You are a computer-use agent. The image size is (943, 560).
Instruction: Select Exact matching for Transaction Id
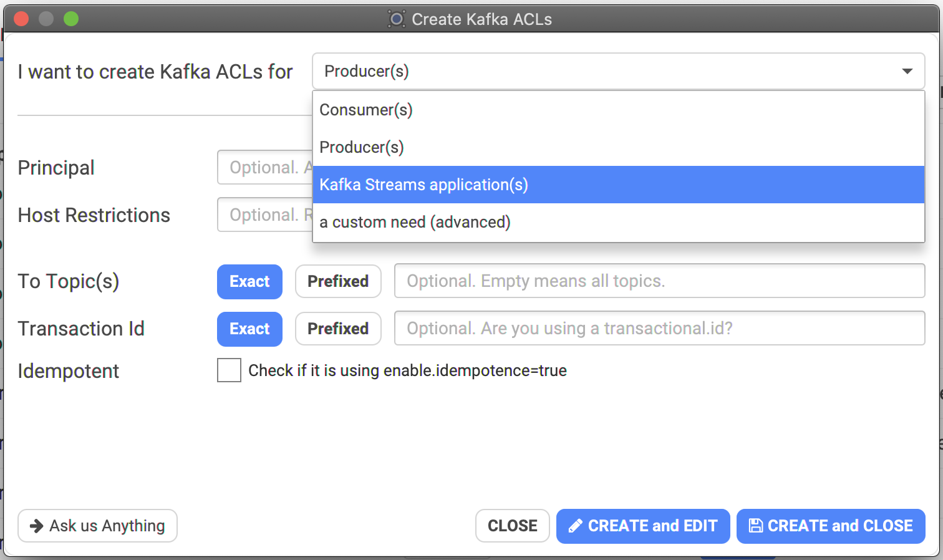(x=249, y=329)
